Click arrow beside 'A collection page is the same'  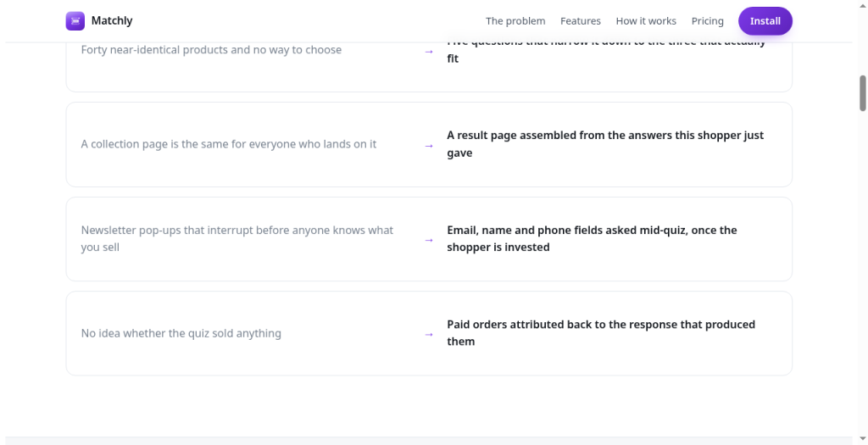pos(428,146)
